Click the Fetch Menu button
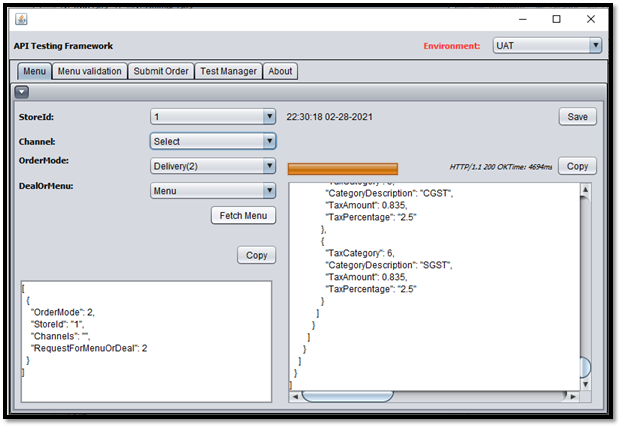The height and width of the screenshot is (428, 622). pos(243,215)
